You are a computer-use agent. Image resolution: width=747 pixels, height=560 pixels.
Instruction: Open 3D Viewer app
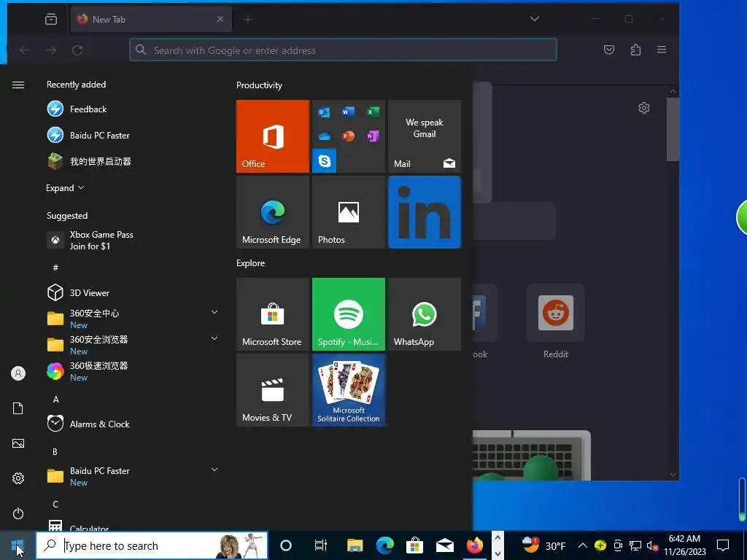pyautogui.click(x=133, y=292)
